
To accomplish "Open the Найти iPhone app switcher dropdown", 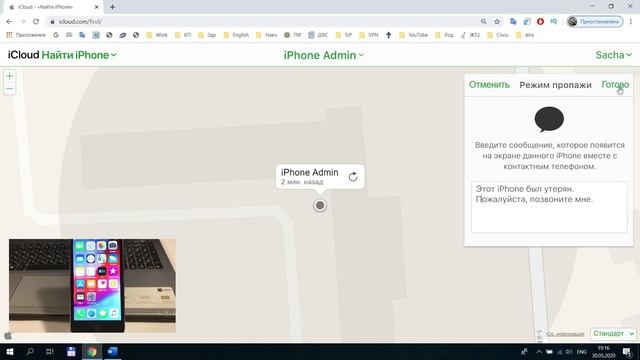I will pyautogui.click(x=79, y=55).
